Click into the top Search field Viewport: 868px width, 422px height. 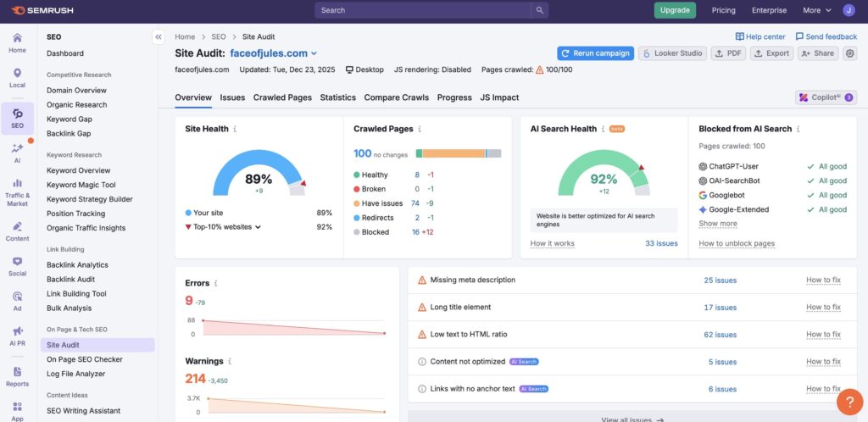[424, 10]
